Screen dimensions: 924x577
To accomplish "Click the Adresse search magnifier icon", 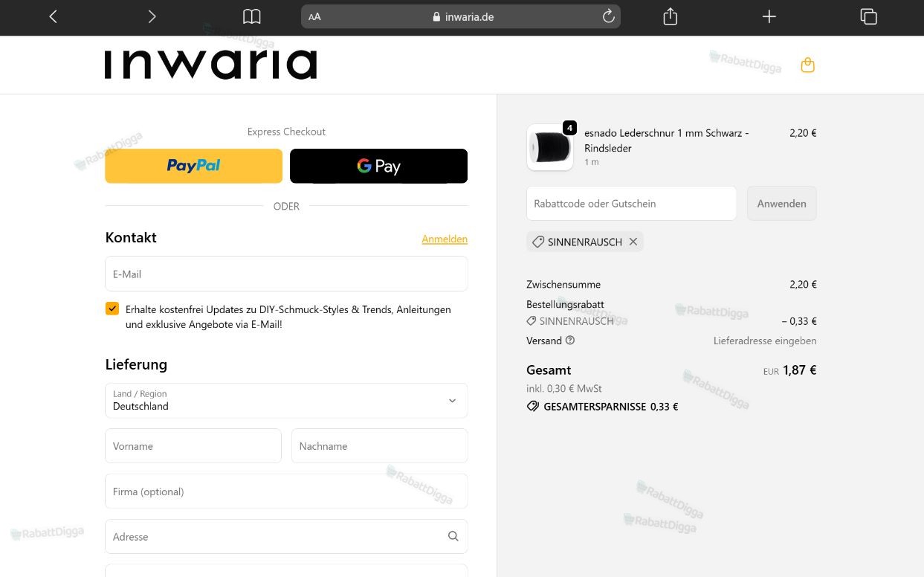I will tap(453, 536).
